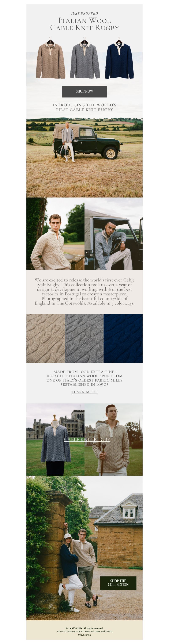Select the grey cable knit rugby sweater
Viewport: 169px width, 644px height.
[85, 58]
